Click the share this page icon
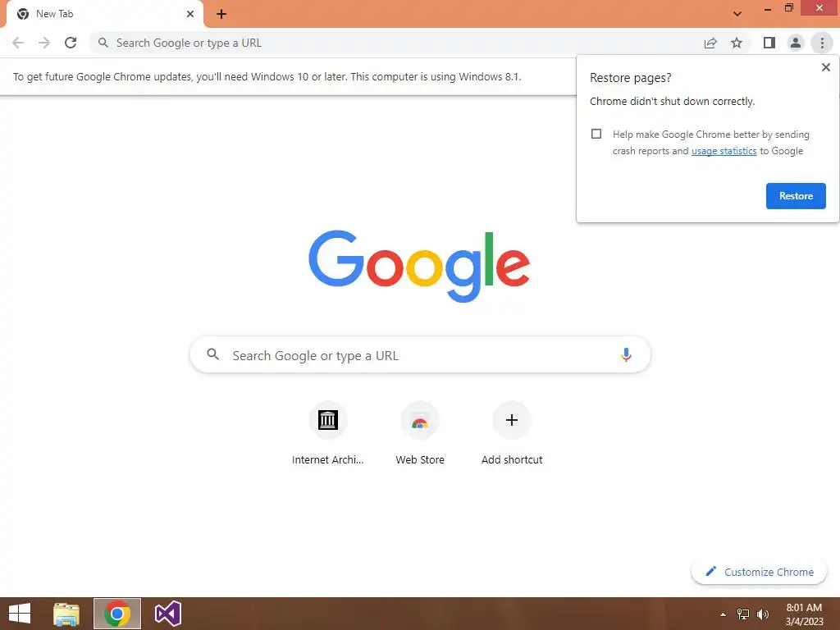 [710, 43]
